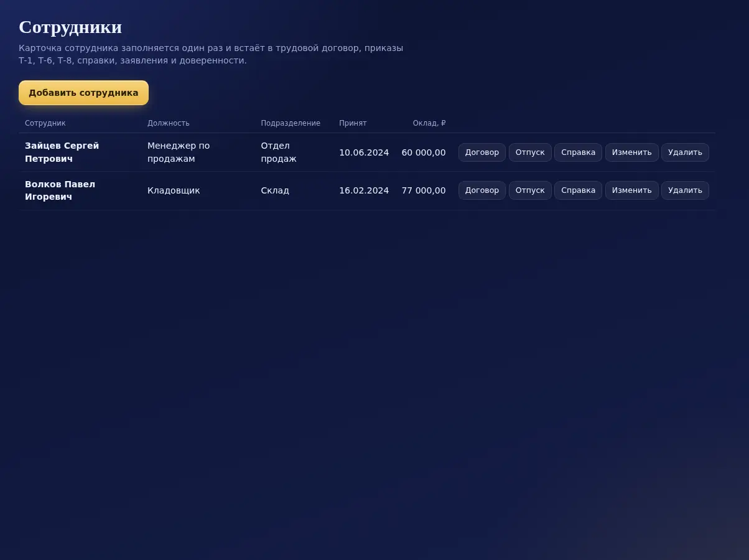Click the Карточка сотрудника description text
749x560 pixels.
coord(211,54)
